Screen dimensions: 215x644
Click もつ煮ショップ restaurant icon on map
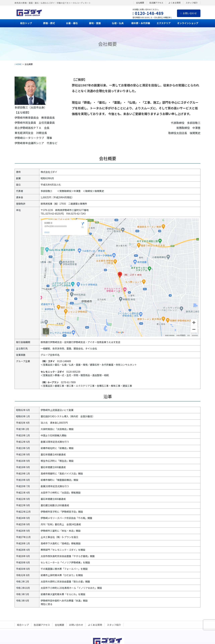click(144, 282)
